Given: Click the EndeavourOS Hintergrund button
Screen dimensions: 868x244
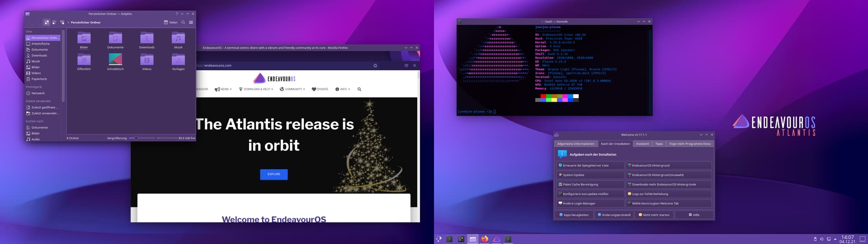Looking at the screenshot, I should click(669, 165).
